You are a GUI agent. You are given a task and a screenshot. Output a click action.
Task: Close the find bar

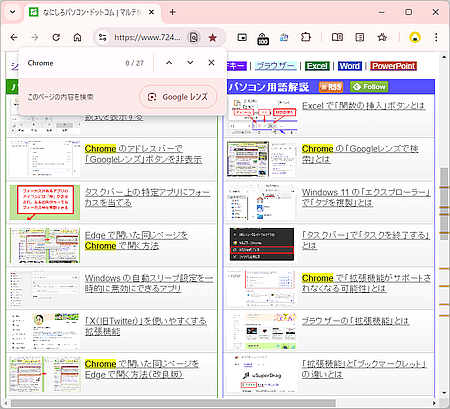click(x=211, y=63)
